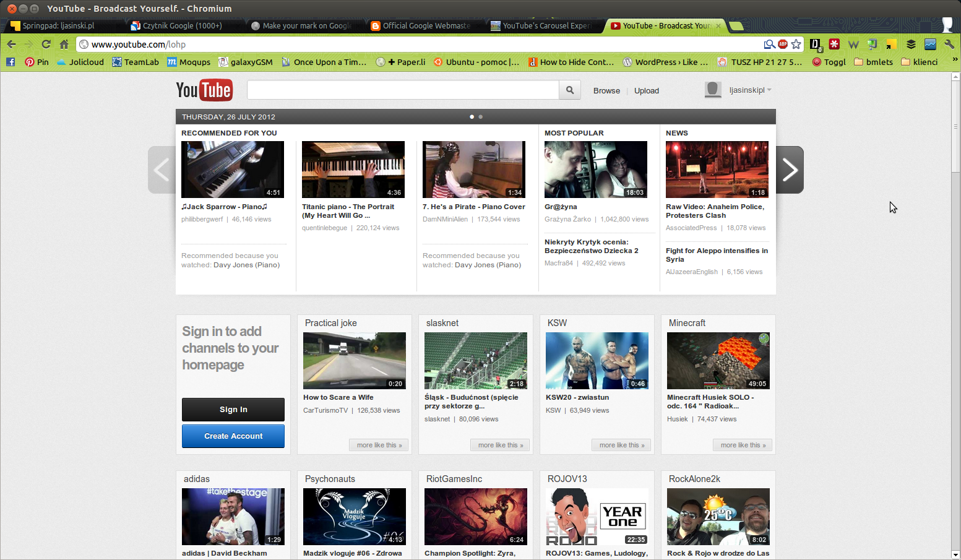This screenshot has width=961, height=560.
Task: Switch to the Czytnik Google (1000+) tab
Action: (x=183, y=25)
